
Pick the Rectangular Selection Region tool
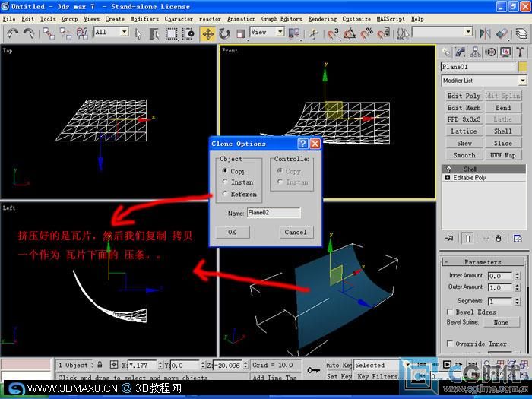click(x=171, y=33)
